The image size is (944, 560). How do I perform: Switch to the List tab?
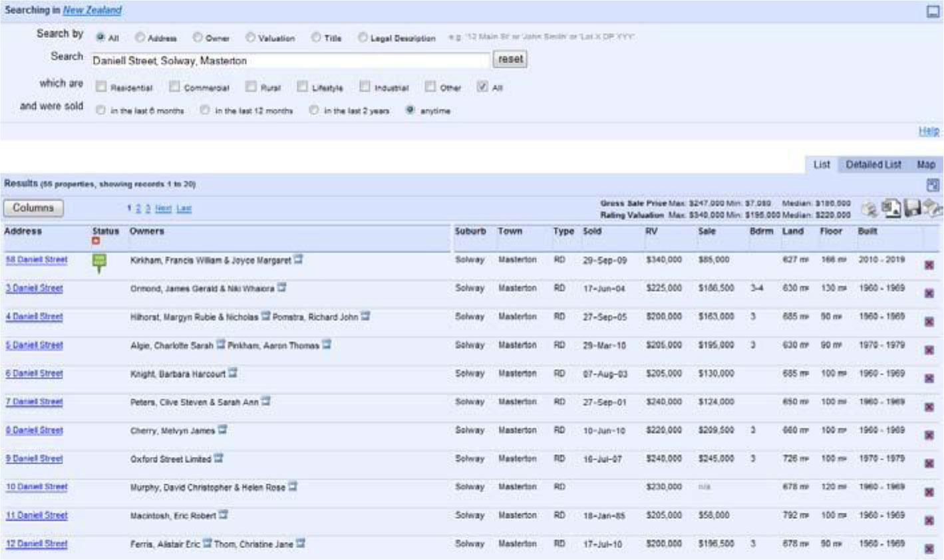pyautogui.click(x=822, y=164)
